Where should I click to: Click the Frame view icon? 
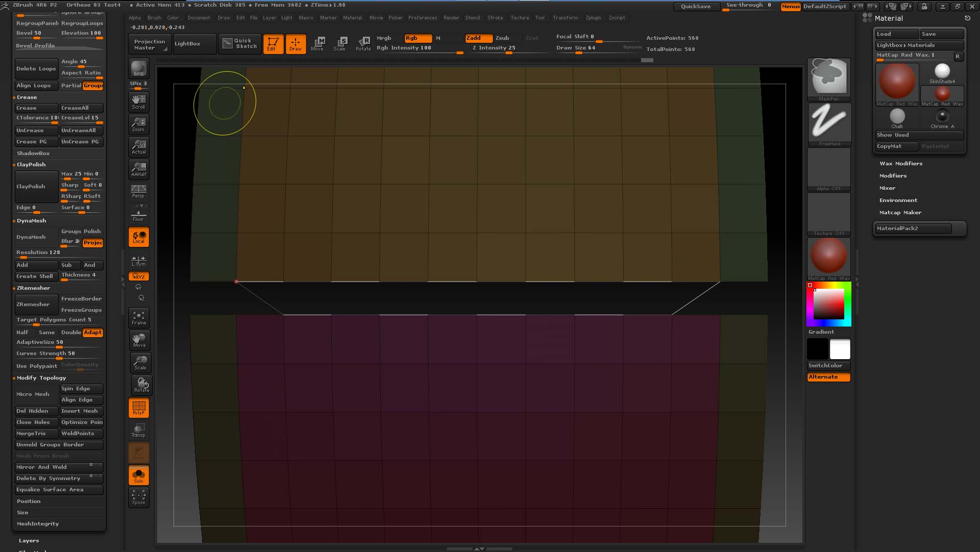pos(138,318)
